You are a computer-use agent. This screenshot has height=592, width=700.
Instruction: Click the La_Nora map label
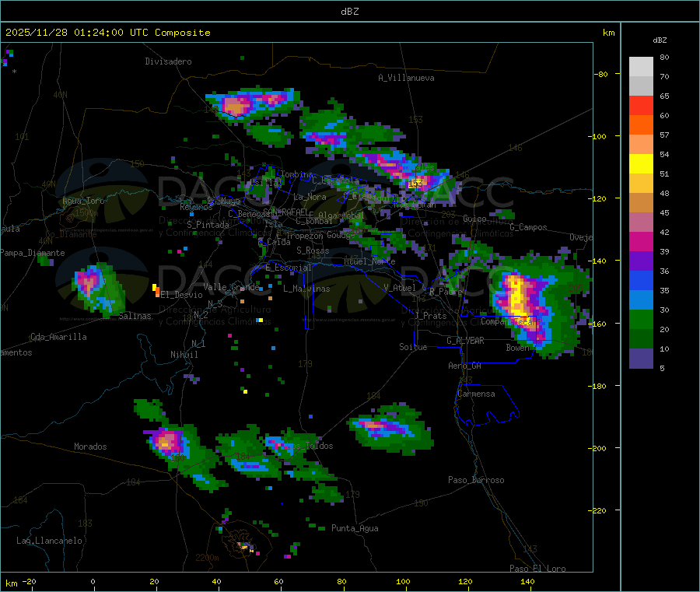point(310,197)
